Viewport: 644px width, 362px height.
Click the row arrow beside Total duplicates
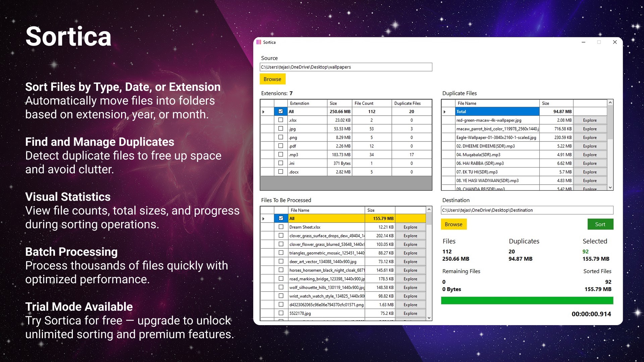445,112
